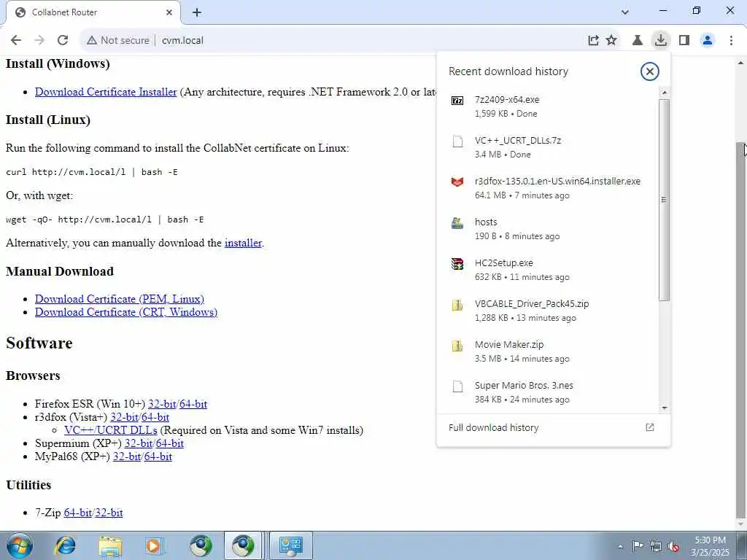Click the hosts file icon
This screenshot has height=560, width=747.
(457, 223)
